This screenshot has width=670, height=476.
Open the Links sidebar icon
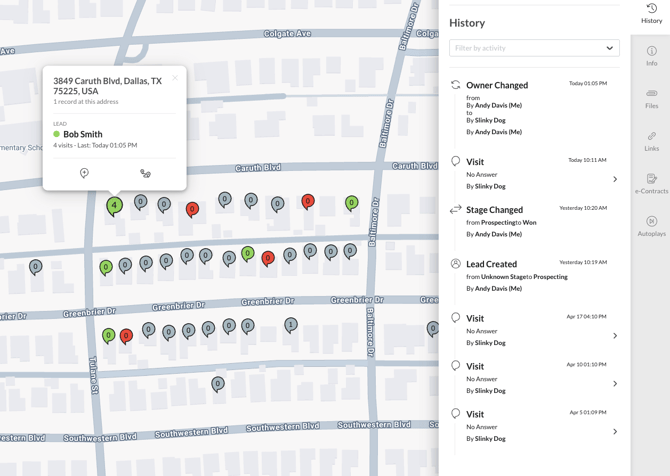point(651,141)
